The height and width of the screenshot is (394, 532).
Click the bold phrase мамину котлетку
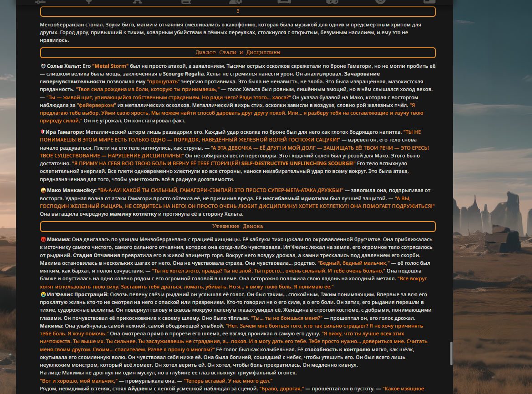tap(133, 214)
